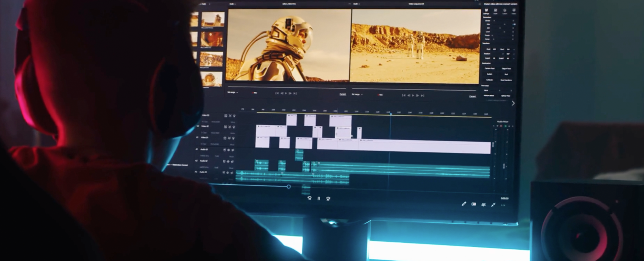
Task: Start recording with right viewer REC button
Action: 380,95
